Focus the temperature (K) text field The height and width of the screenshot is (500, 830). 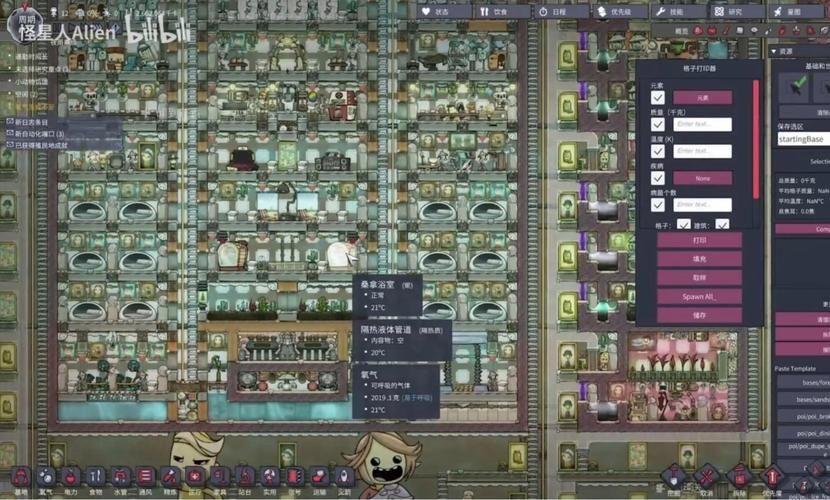(x=702, y=151)
